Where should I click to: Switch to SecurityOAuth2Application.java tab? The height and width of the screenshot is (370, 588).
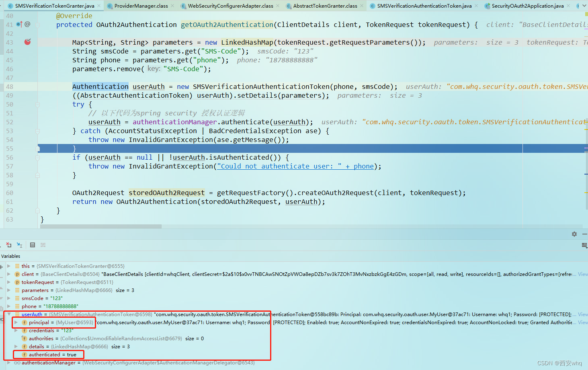coord(528,6)
